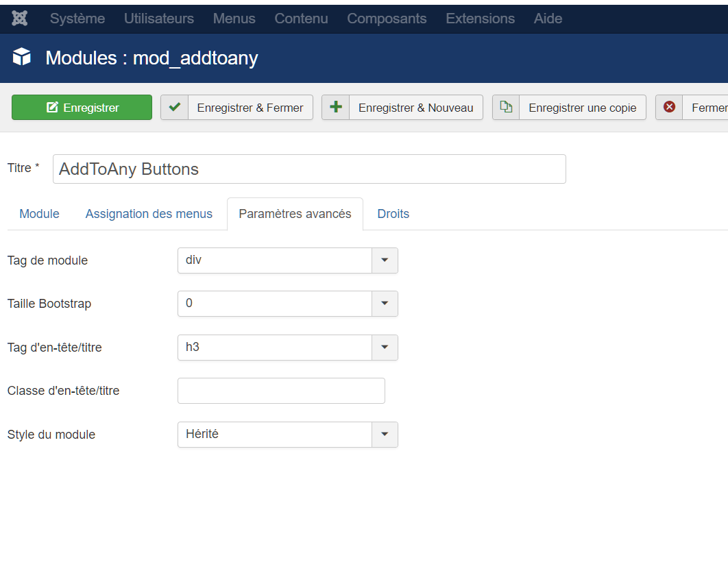
Task: Open the Composants menu
Action: coord(387,18)
